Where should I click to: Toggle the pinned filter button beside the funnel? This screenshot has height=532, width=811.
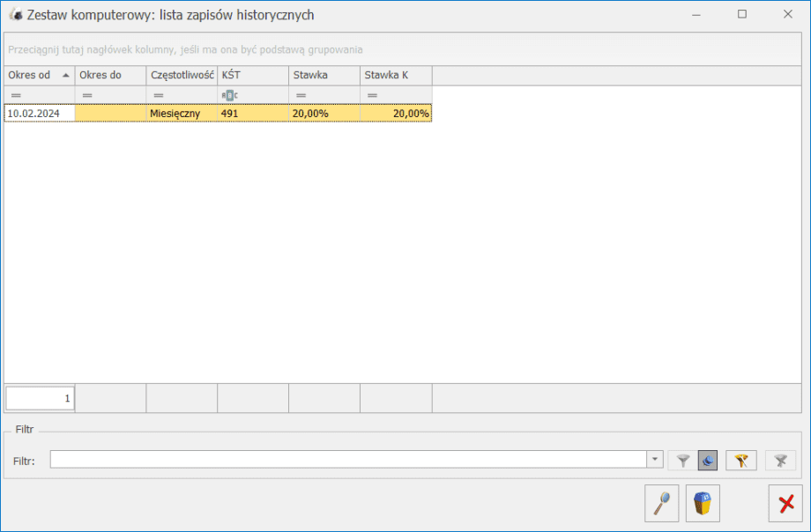[708, 460]
